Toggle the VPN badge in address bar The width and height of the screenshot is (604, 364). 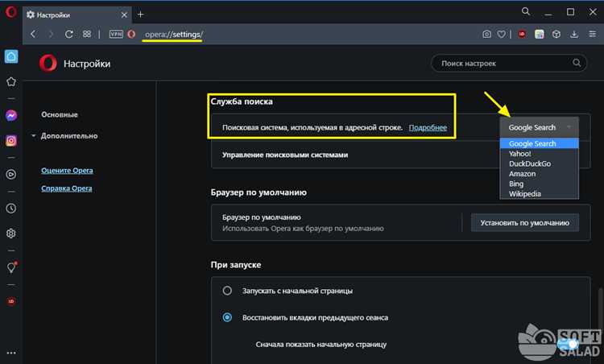(x=116, y=35)
